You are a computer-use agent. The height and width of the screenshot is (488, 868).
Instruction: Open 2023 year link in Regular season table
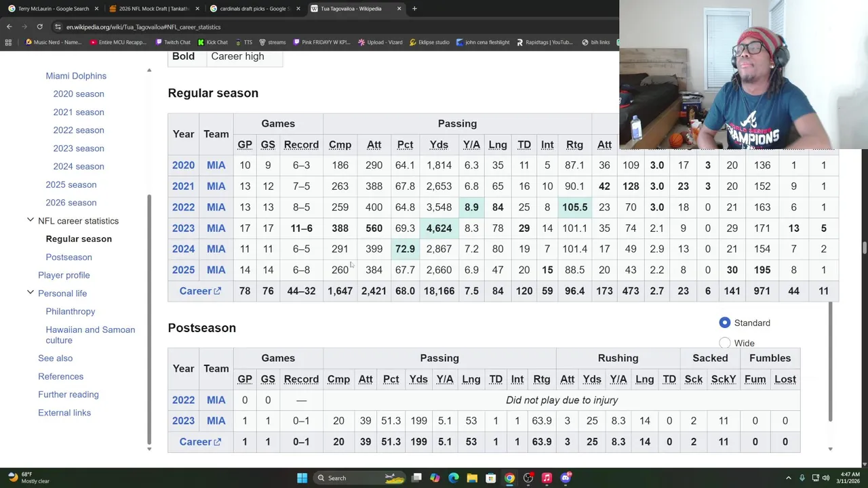pyautogui.click(x=183, y=228)
